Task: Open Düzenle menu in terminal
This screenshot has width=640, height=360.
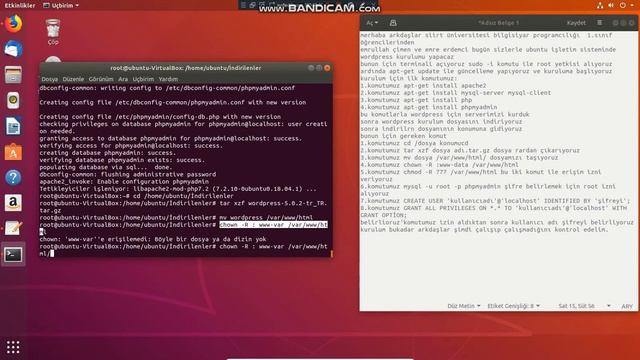Action: click(x=73, y=79)
